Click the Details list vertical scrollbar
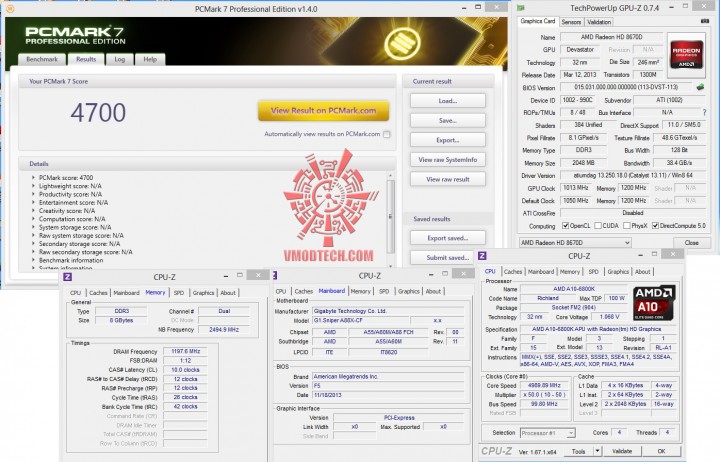The image size is (720, 462). (x=391, y=216)
